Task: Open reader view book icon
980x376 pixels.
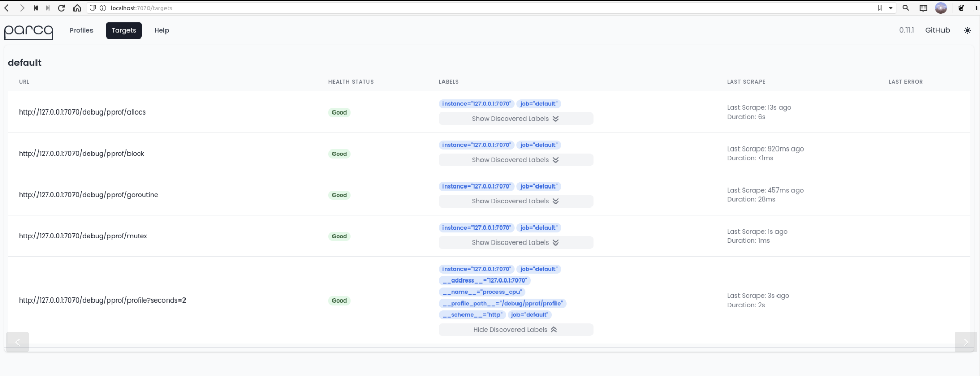Action: [923, 8]
